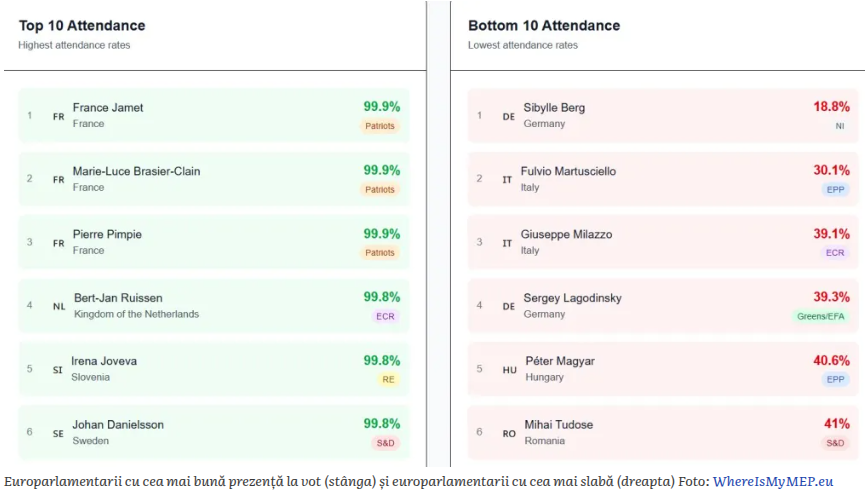This screenshot has height=502, width=865.
Task: Select Marie-Luce Brasier-Clain's name
Action: point(136,171)
